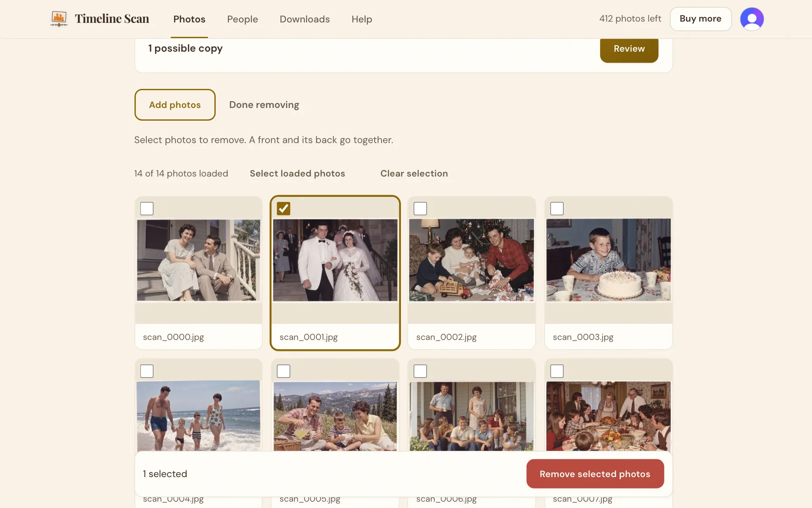Click the 412 photos left label
This screenshot has width=812, height=508.
pos(630,19)
